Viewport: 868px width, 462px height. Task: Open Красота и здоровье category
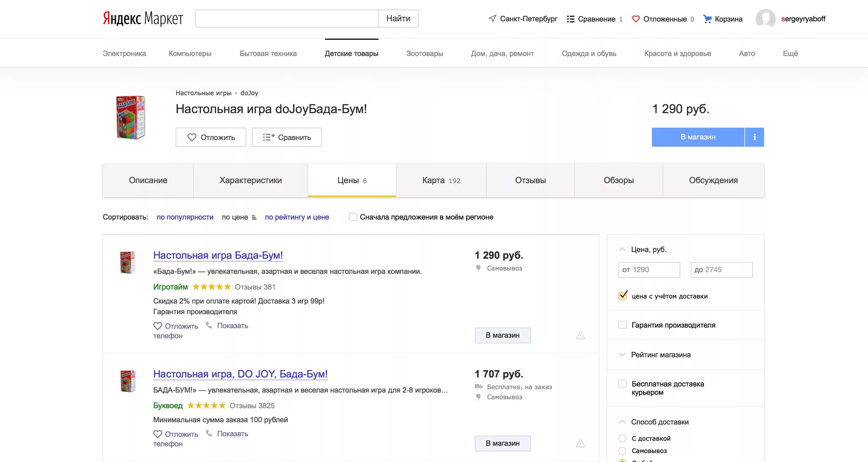(677, 53)
